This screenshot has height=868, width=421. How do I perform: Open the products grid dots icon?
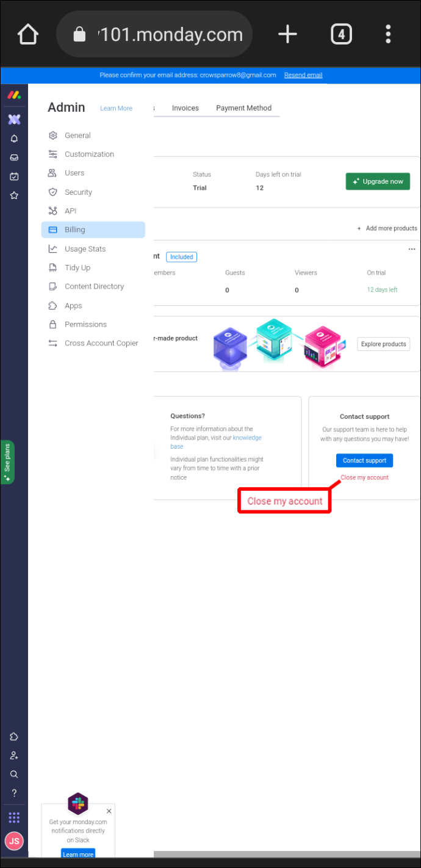point(14,817)
